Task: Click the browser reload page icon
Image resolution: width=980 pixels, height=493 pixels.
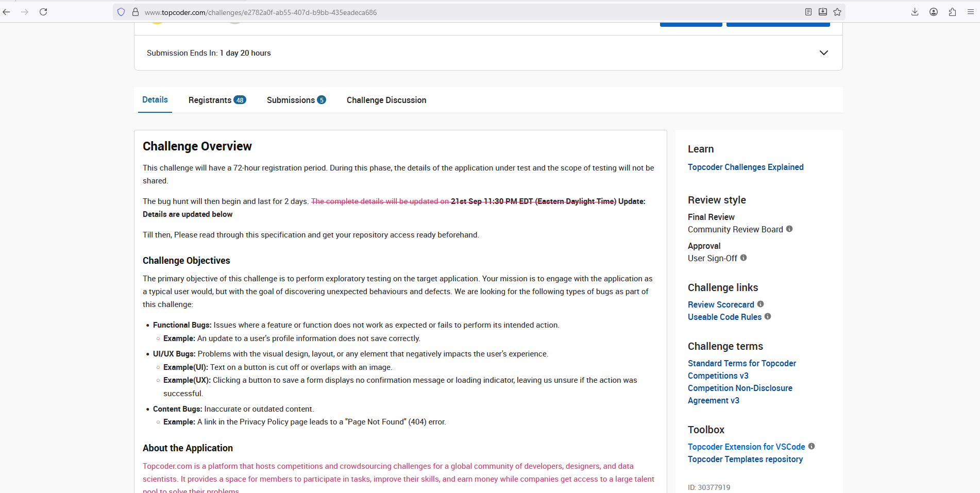Action: (x=43, y=12)
